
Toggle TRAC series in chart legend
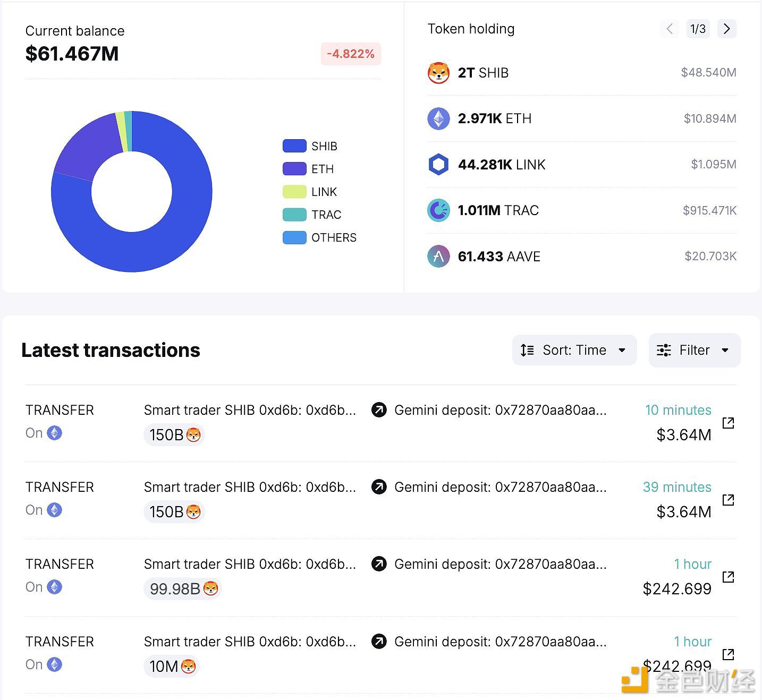pyautogui.click(x=294, y=215)
